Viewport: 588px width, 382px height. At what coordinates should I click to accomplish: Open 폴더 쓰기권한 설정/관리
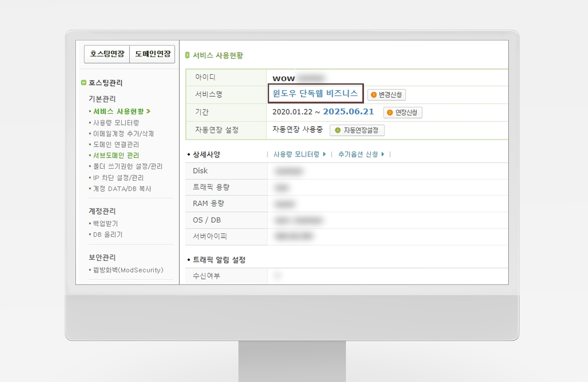tap(128, 166)
